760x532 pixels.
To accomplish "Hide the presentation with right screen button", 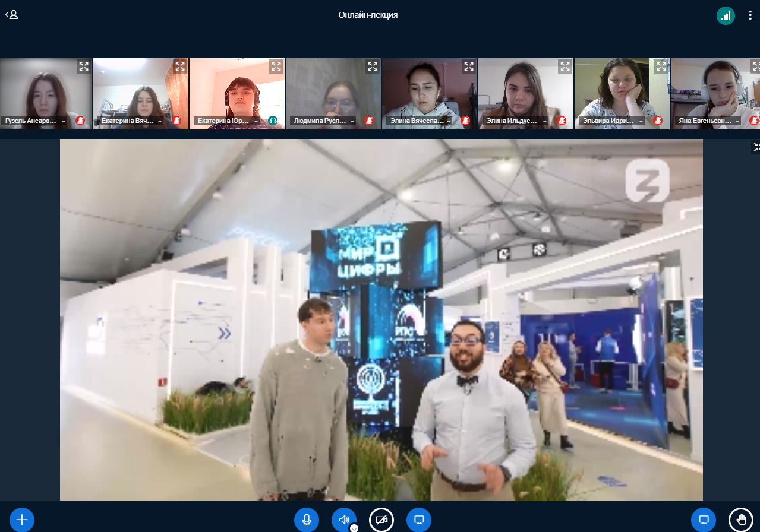I will coord(704,520).
